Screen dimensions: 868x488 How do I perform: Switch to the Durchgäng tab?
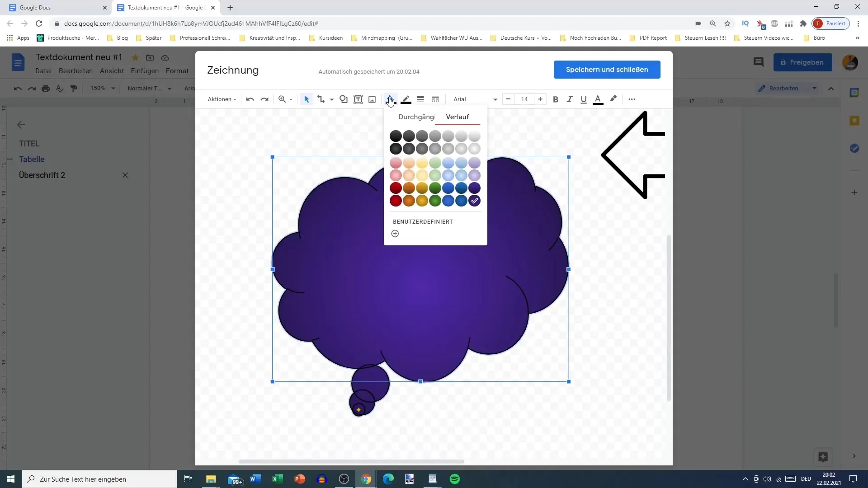[x=415, y=117]
